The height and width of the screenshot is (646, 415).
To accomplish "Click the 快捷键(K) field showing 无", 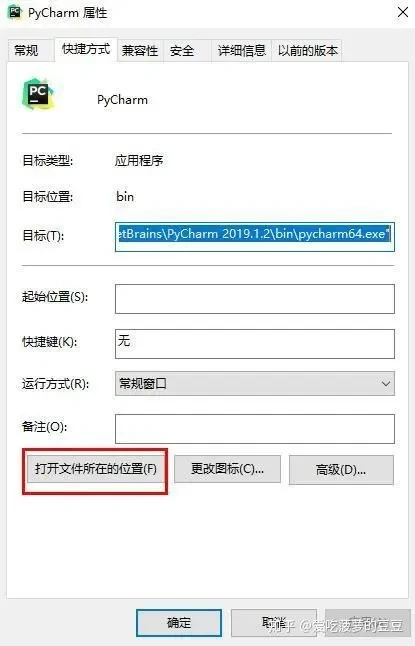I will pos(255,344).
